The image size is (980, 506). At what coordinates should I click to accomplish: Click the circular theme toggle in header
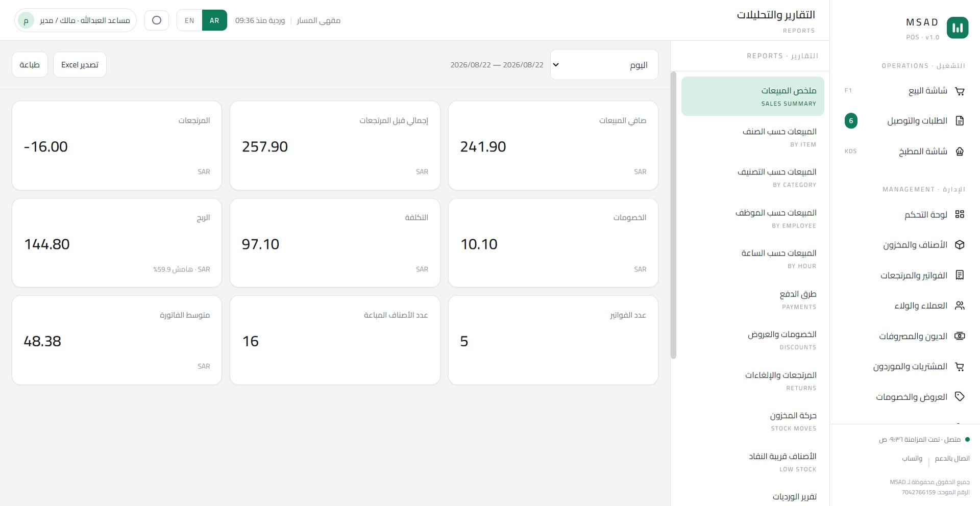(157, 20)
